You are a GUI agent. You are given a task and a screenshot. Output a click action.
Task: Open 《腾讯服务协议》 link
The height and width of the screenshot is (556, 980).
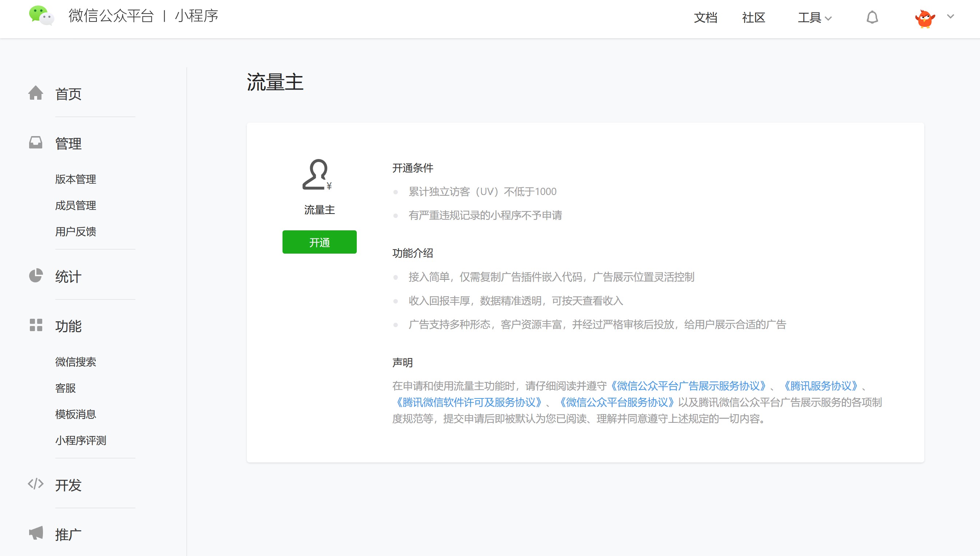[x=821, y=386]
